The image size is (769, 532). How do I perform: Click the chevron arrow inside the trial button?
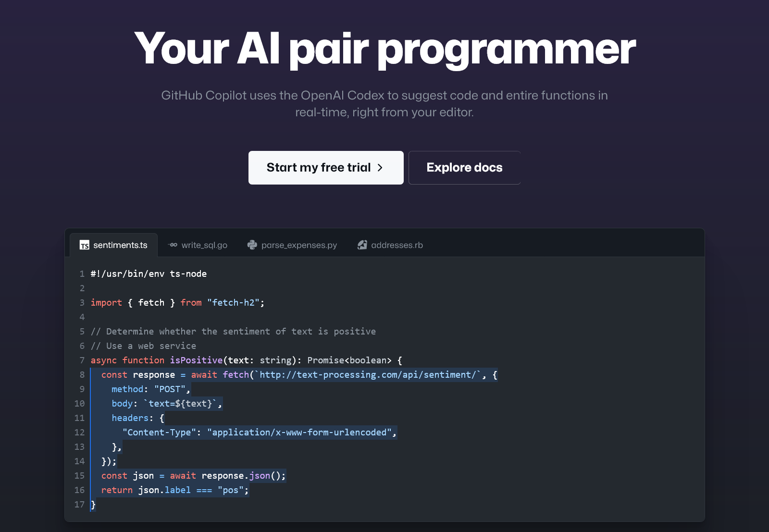point(381,167)
